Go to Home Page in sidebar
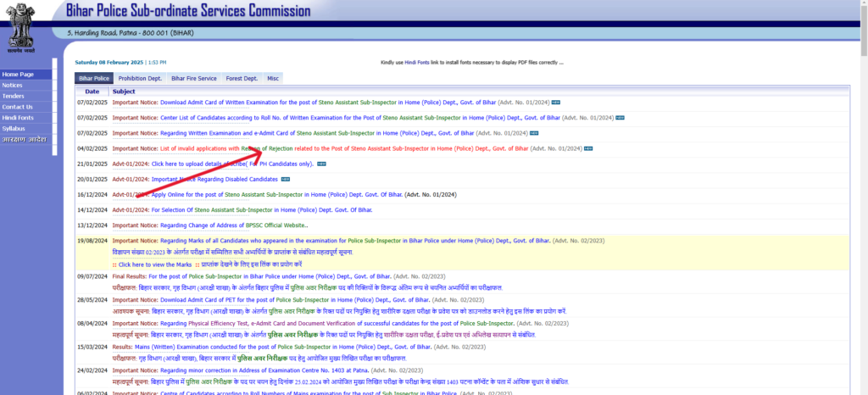 (x=26, y=74)
